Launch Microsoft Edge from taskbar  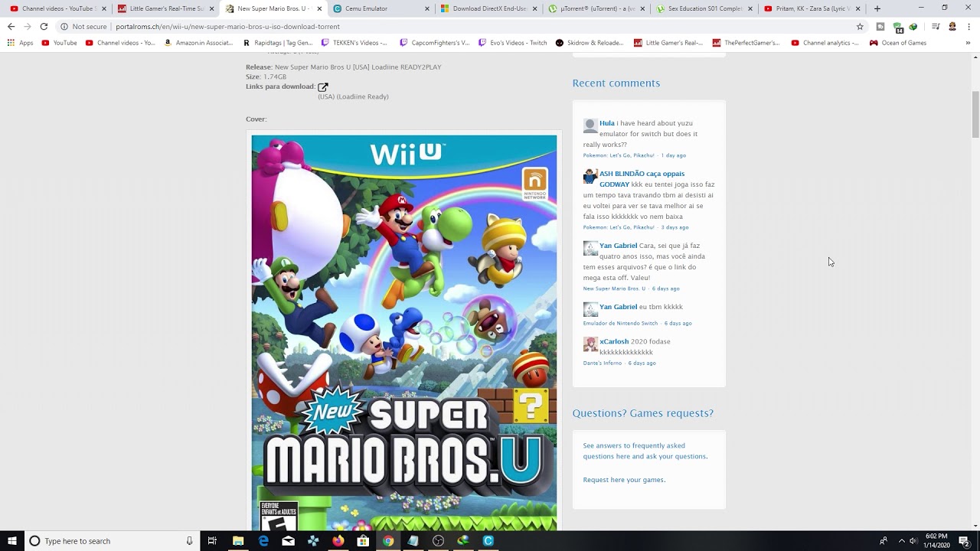click(x=263, y=541)
